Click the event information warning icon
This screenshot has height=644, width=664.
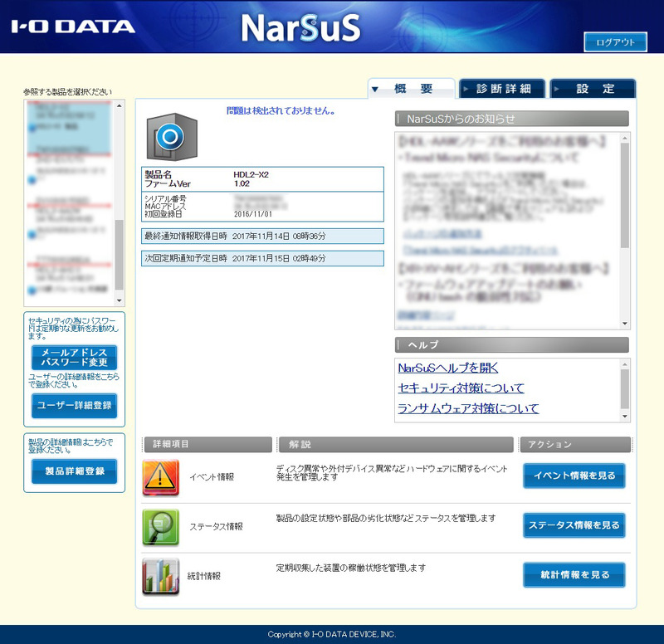[x=160, y=477]
